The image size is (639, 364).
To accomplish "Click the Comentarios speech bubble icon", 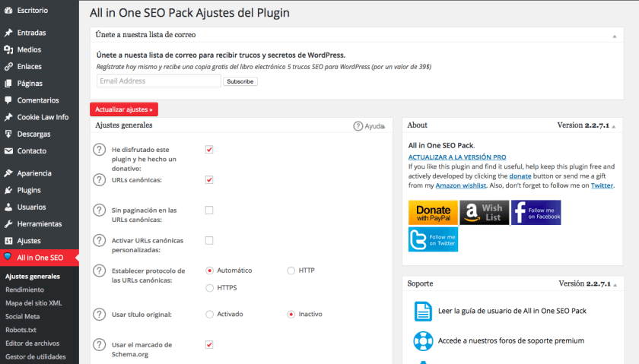I will point(8,100).
